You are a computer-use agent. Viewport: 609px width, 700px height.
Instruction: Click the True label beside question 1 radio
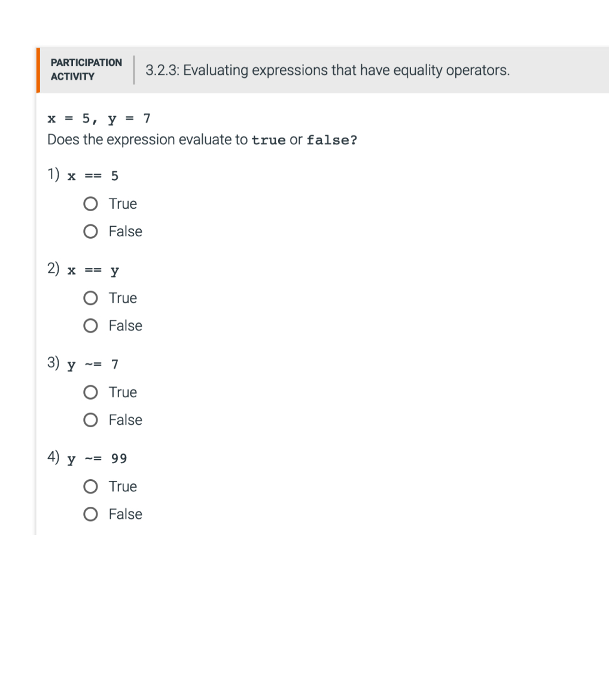123,203
